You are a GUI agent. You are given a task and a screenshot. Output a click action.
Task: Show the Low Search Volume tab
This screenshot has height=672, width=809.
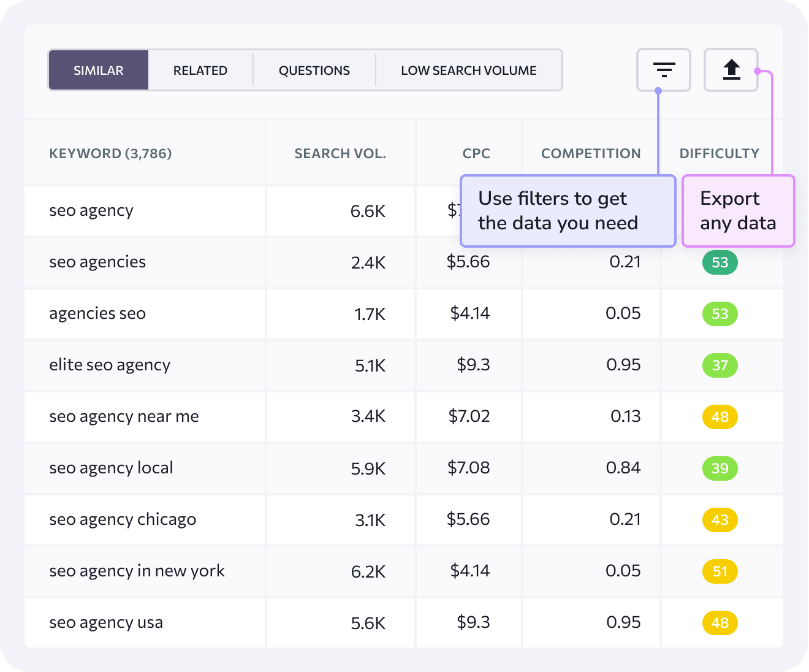pos(469,71)
